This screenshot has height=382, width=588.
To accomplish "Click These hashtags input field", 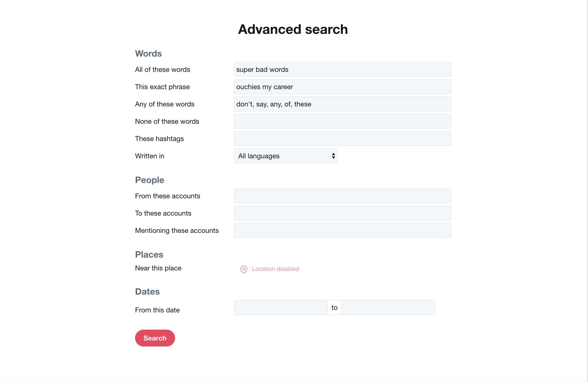I will tap(343, 138).
